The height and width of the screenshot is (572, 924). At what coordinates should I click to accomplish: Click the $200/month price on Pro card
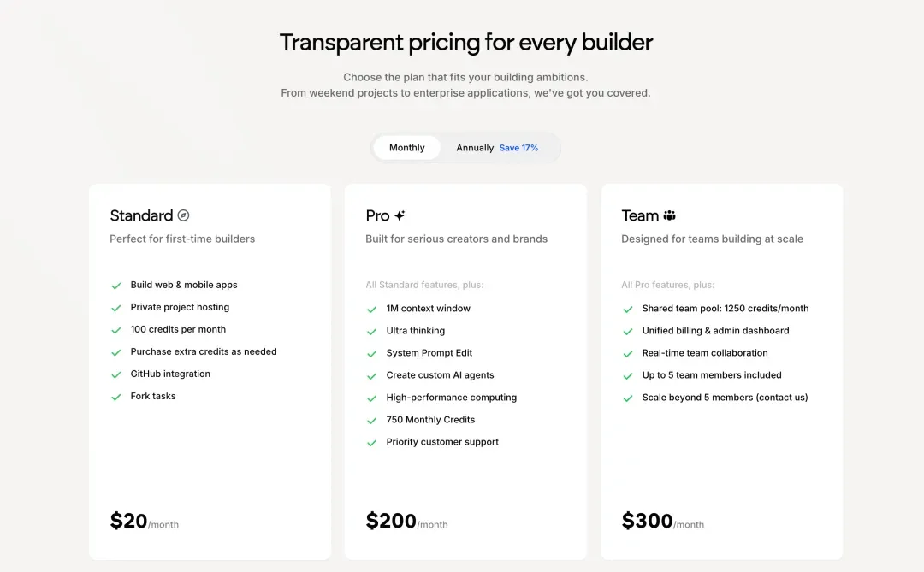pos(407,521)
